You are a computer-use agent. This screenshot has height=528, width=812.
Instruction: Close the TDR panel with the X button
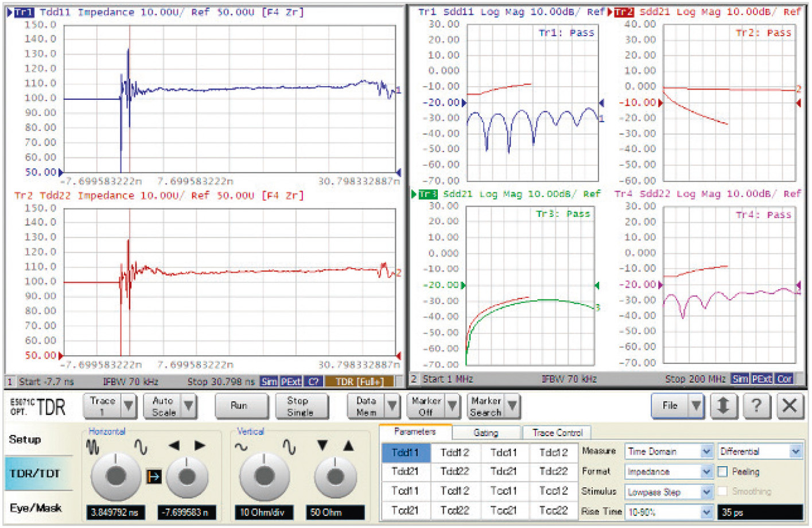pyautogui.click(x=790, y=406)
